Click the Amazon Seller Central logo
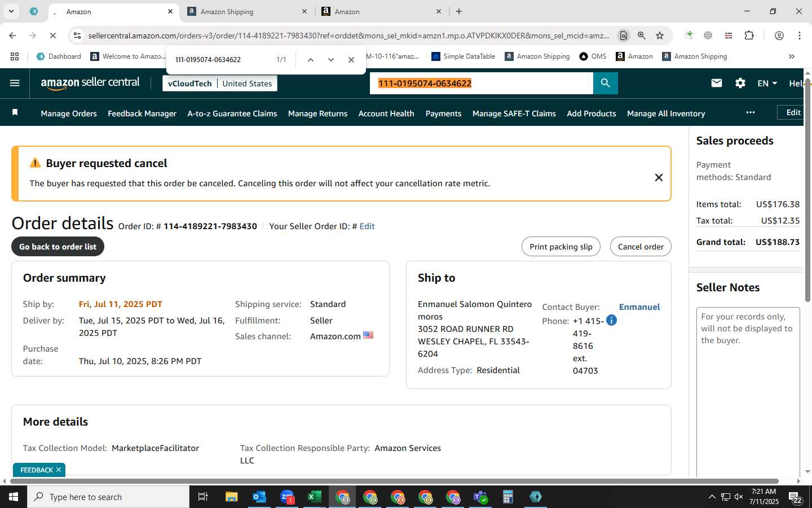The width and height of the screenshot is (812, 508). [90, 83]
